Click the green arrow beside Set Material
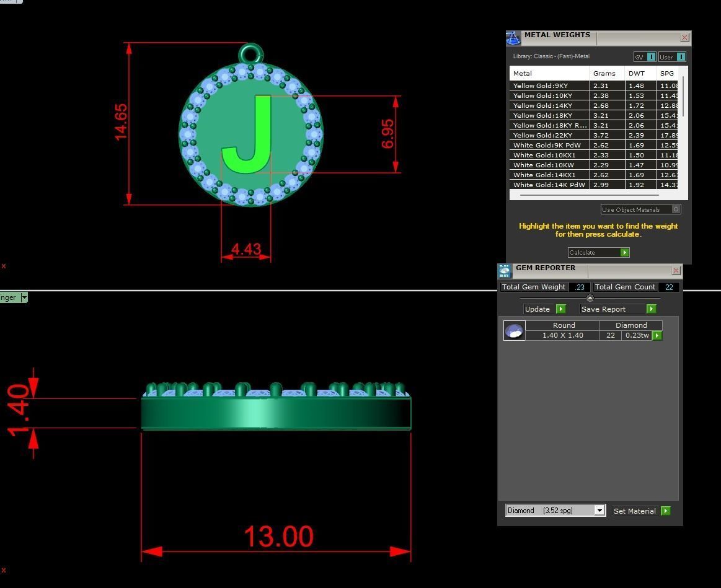The width and height of the screenshot is (721, 588). 665,511
